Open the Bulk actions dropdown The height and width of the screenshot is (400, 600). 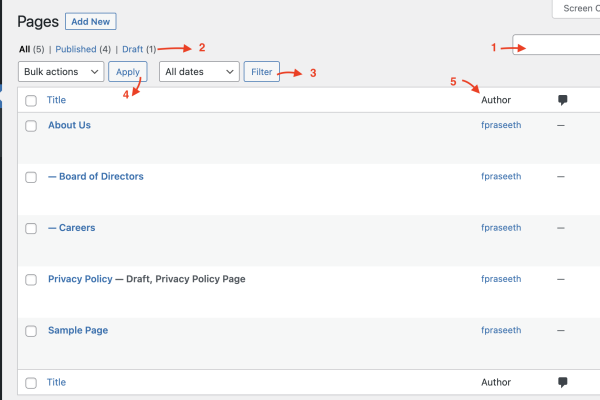pos(61,72)
